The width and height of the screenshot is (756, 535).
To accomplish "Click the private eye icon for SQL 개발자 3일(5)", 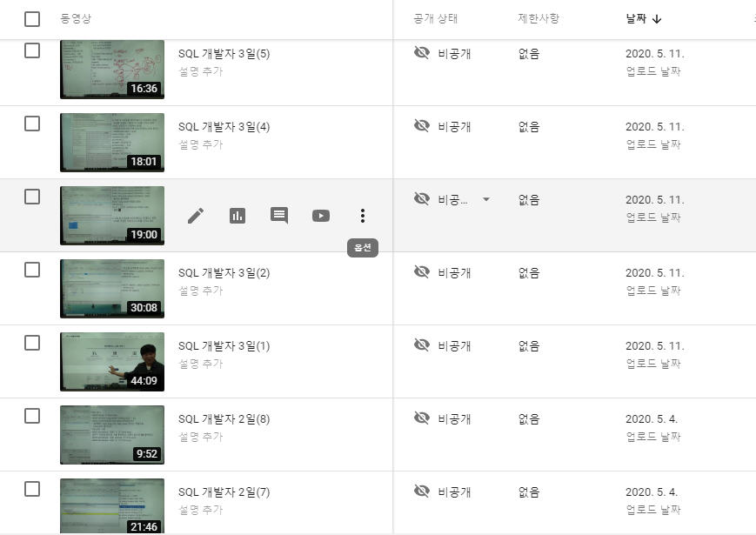I will [422, 52].
